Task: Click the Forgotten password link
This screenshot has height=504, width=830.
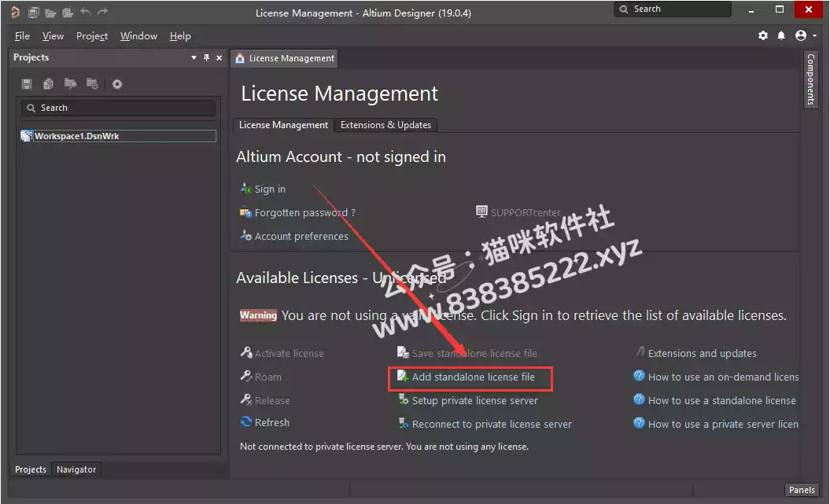Action: click(x=305, y=212)
